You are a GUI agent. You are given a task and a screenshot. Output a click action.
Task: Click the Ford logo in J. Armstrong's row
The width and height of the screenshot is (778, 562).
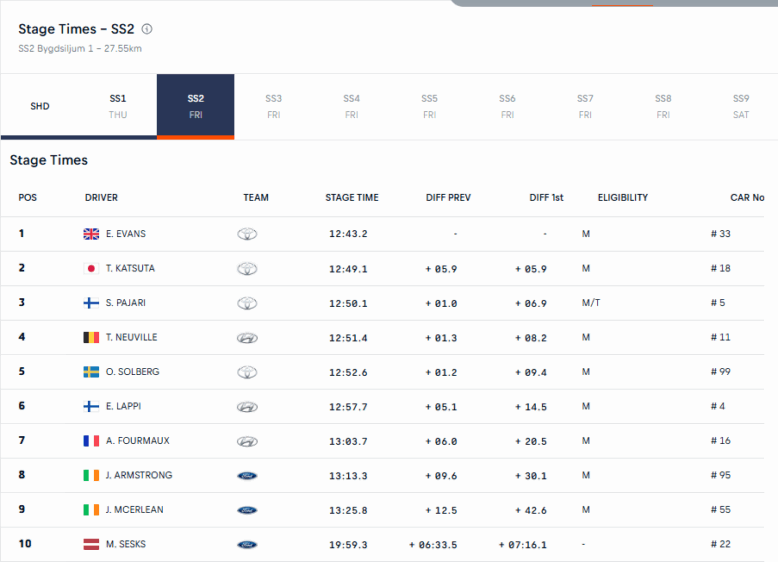click(x=247, y=476)
